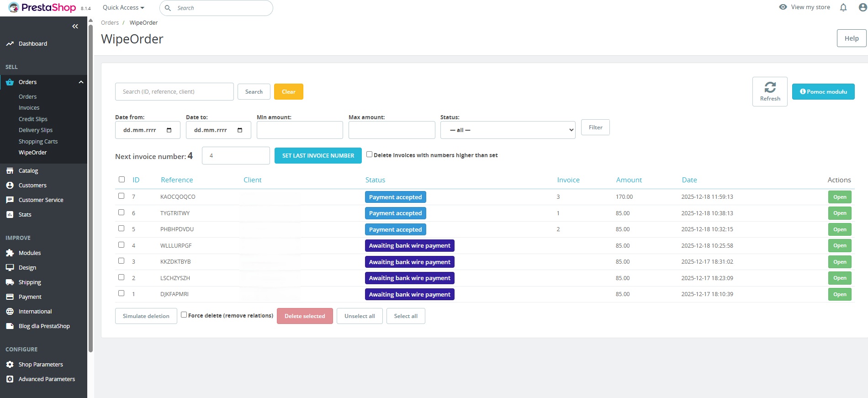Enable Force delete (remove relations) checkbox
The image size is (868, 398).
pos(184,315)
